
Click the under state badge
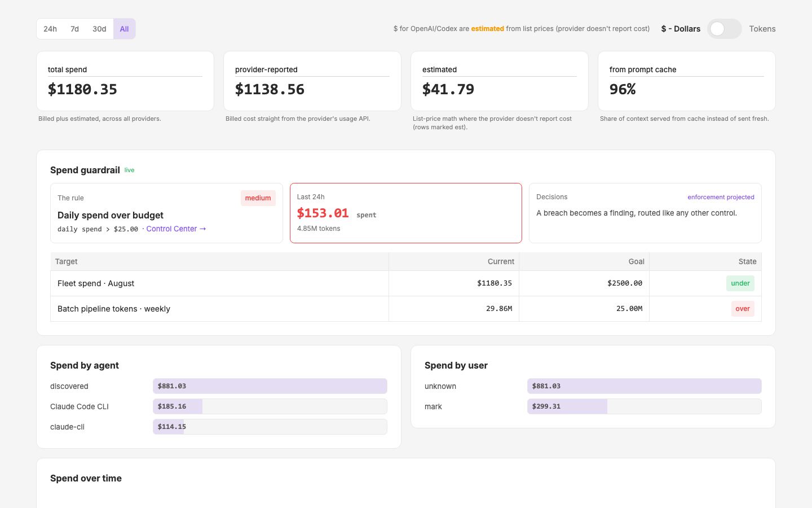coord(740,283)
